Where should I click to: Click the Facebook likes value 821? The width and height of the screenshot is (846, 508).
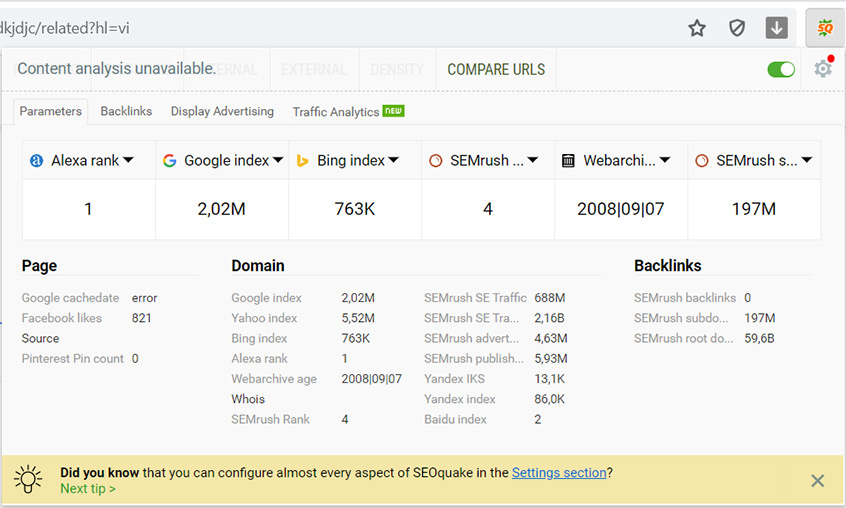[x=141, y=318]
